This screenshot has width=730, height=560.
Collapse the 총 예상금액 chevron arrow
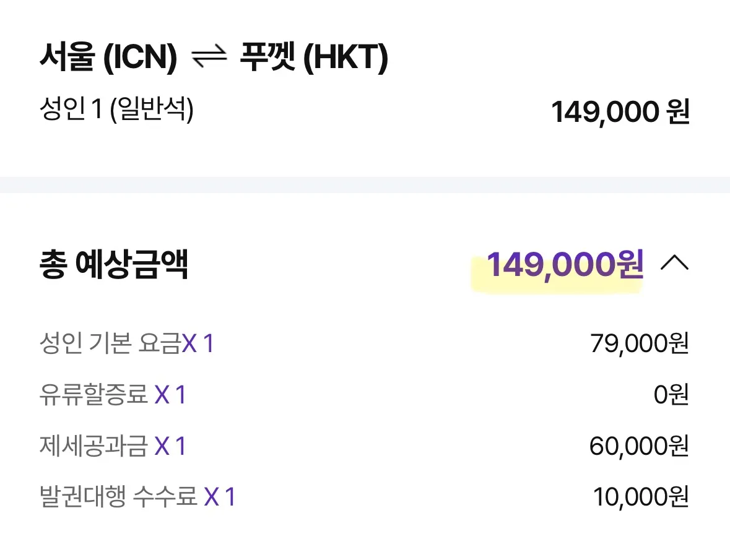[674, 264]
